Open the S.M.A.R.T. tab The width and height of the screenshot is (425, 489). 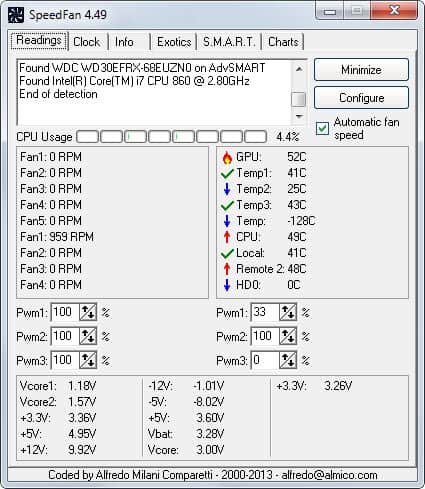coord(229,42)
